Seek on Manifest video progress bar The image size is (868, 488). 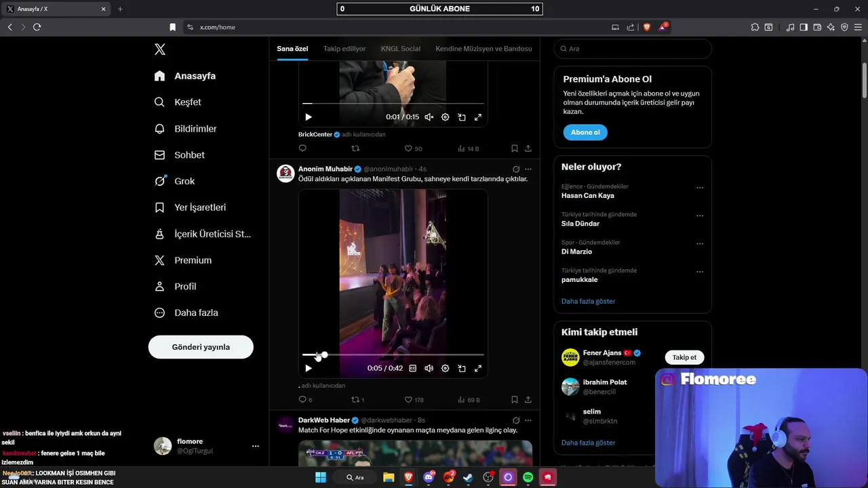point(393,354)
